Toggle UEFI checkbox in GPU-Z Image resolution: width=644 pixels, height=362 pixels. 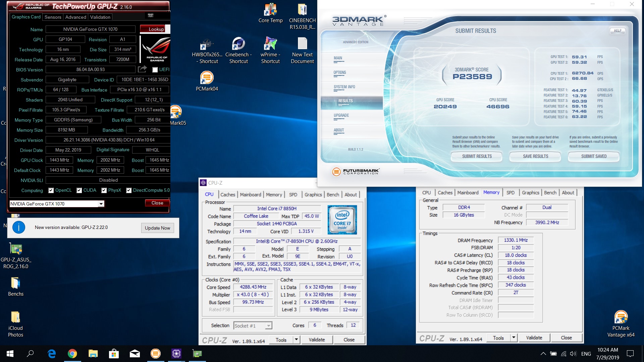[155, 70]
